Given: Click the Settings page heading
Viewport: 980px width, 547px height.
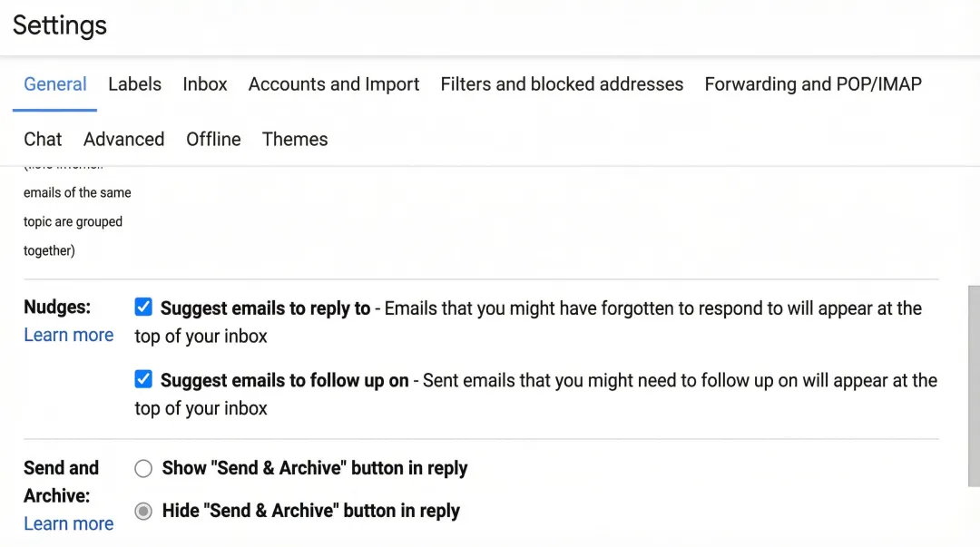Looking at the screenshot, I should point(58,25).
